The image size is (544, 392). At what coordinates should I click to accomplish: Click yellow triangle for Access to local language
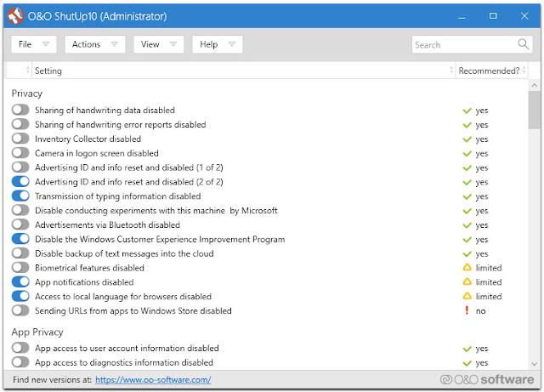(x=467, y=296)
